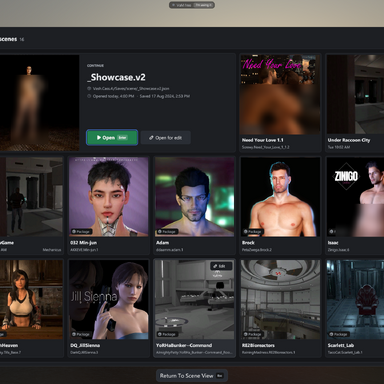Image resolution: width=384 pixels, height=384 pixels.
Task: Click the Package badge on YoRHaBunker--Command
Action: click(x=167, y=334)
